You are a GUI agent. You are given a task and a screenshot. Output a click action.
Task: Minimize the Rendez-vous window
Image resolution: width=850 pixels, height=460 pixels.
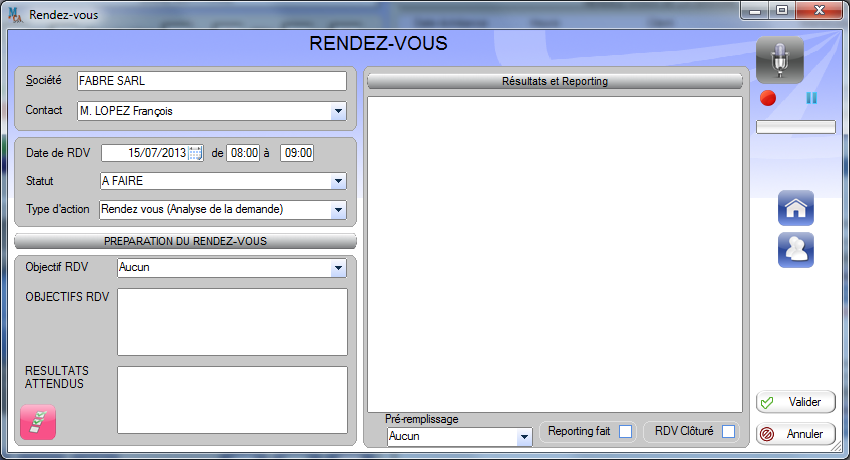[756, 10]
